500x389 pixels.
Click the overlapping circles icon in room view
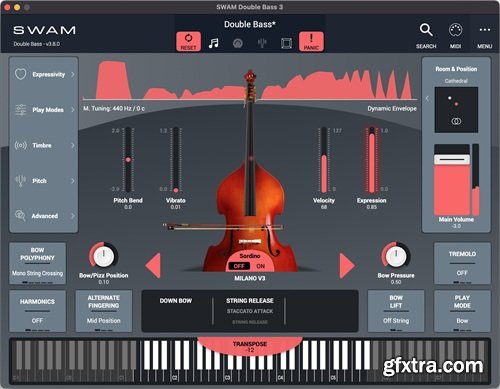tap(456, 121)
